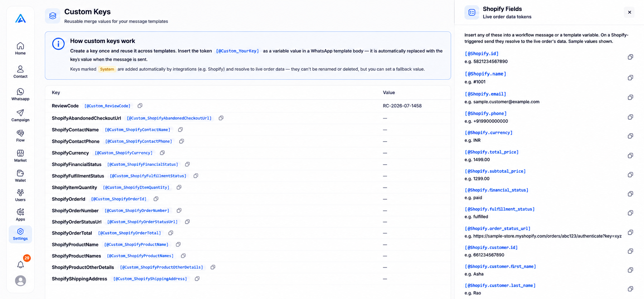Copy the [@Shopify.order_status_url] field token
Screen dimensions: 644x299
pos(630,232)
